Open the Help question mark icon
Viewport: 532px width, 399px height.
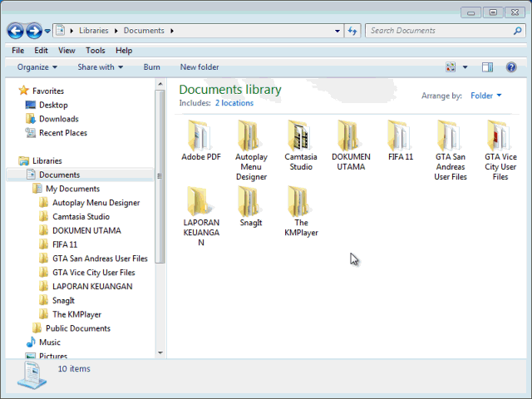coord(511,66)
